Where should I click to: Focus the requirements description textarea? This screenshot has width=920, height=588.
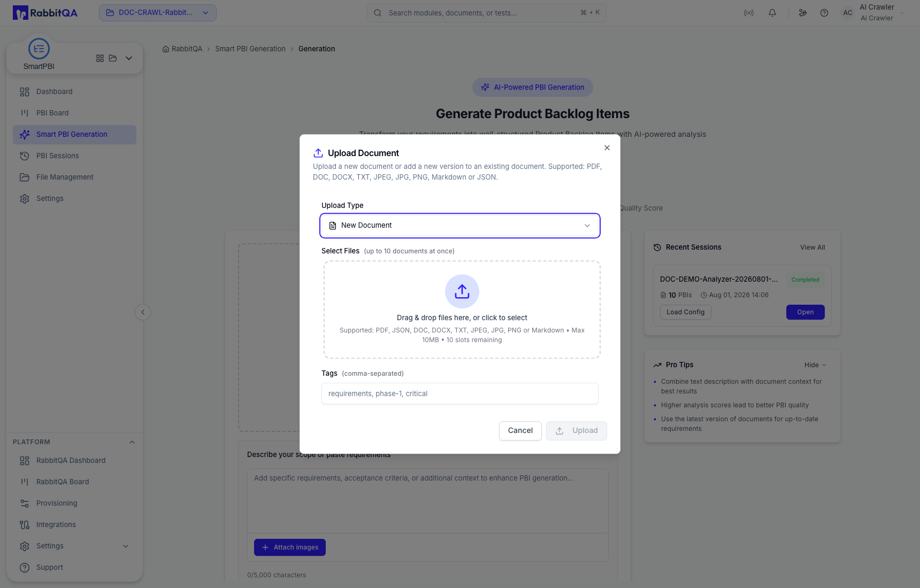tap(428, 501)
